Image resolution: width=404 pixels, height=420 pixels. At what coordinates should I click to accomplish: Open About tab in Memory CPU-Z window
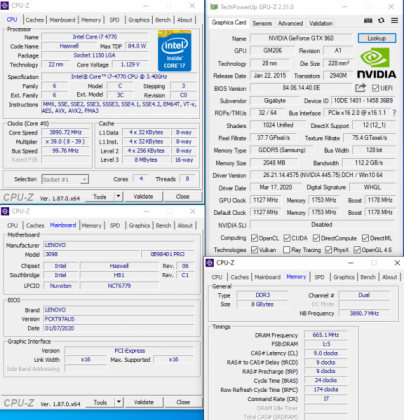(x=389, y=277)
